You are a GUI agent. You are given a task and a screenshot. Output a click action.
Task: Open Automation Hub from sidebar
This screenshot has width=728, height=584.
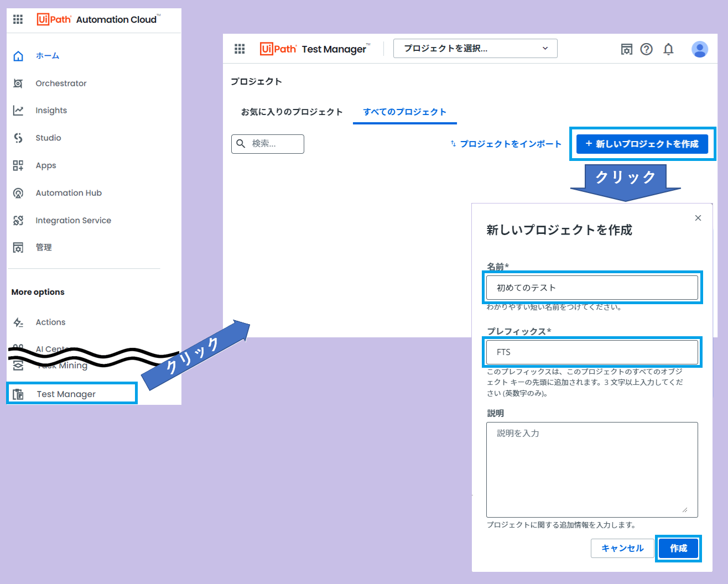[69, 193]
